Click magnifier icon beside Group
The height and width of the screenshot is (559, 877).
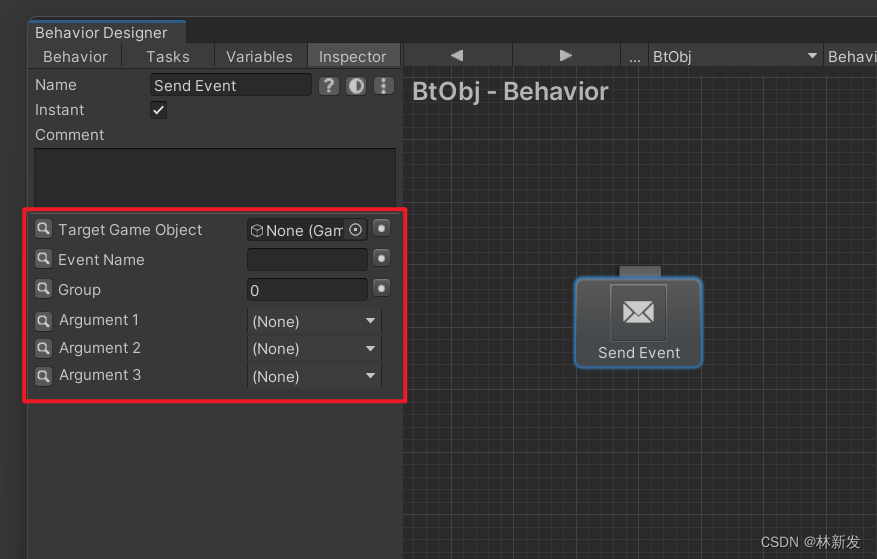pos(43,289)
